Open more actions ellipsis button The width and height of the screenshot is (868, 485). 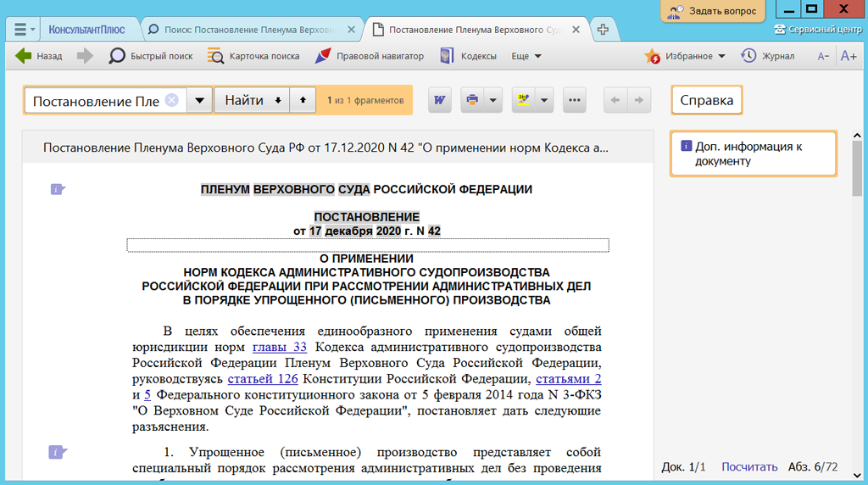pos(575,100)
